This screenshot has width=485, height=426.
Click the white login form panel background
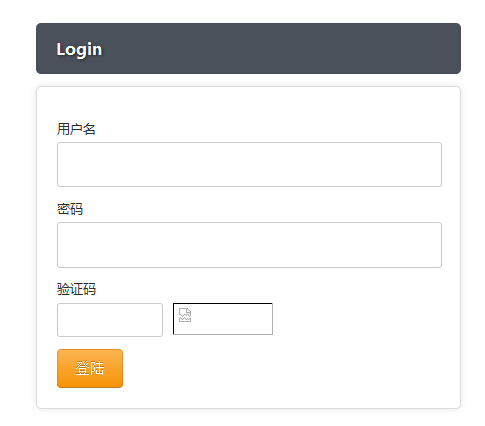click(x=248, y=103)
